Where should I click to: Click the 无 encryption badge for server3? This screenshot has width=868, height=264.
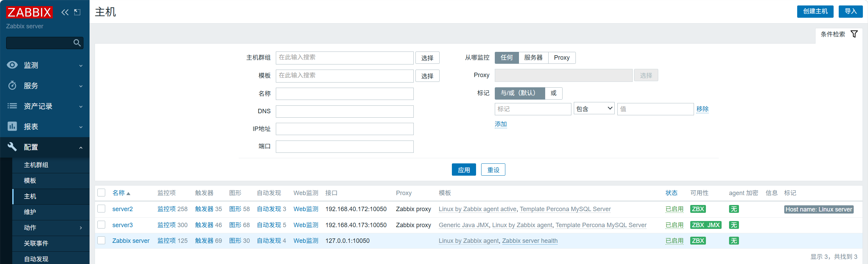[734, 225]
